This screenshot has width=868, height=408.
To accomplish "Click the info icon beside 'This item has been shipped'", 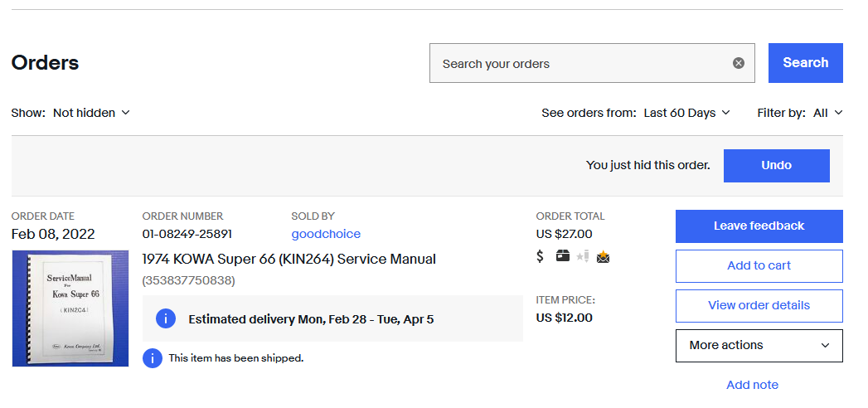I will click(153, 358).
